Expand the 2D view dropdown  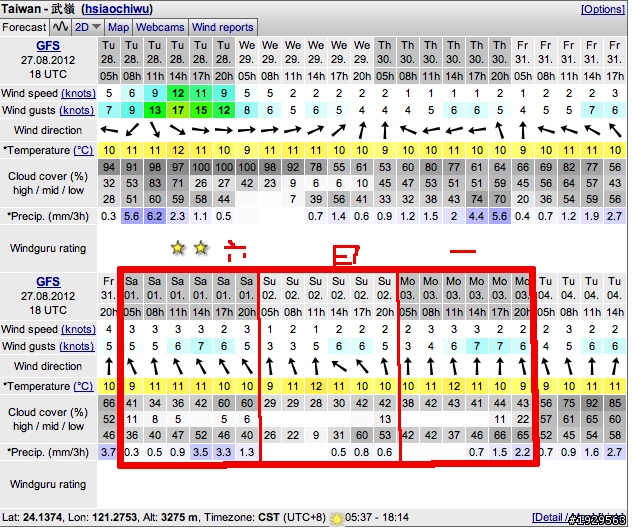[x=87, y=27]
